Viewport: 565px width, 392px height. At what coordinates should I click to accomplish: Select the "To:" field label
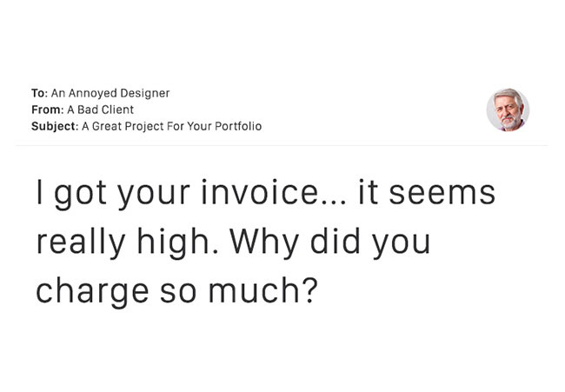coord(39,93)
